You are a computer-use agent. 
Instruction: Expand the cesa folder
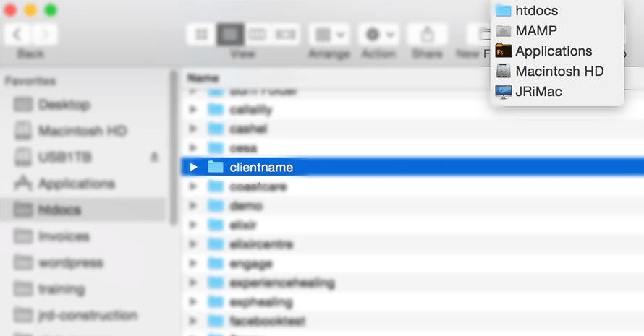[192, 147]
